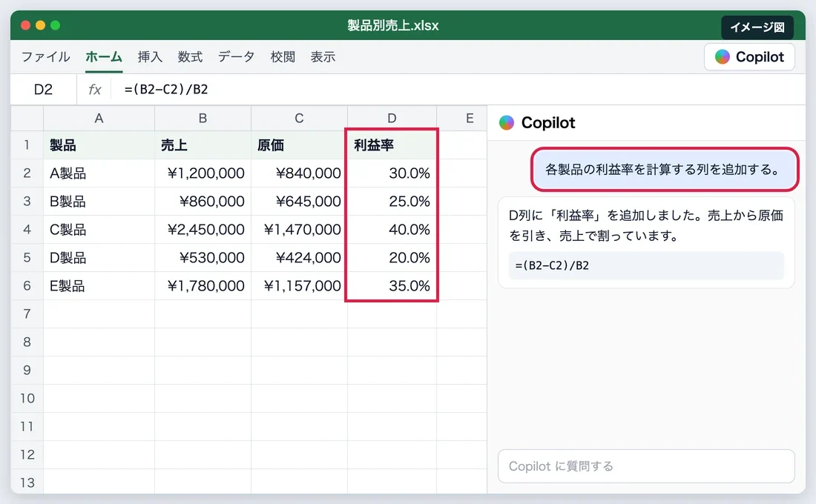Select row 10 header
The image size is (816, 504).
click(27, 398)
